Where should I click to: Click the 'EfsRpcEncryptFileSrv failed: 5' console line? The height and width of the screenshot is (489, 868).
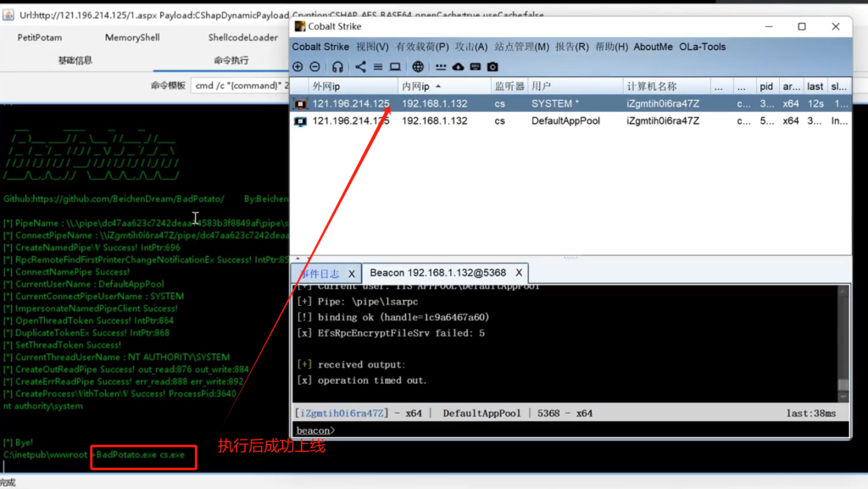[x=390, y=333]
